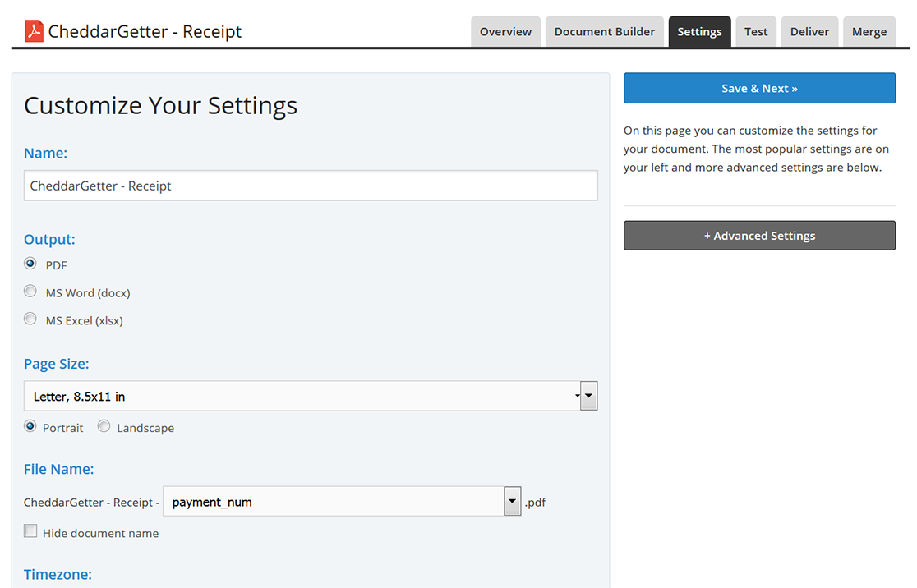Select the Settings tab
Viewport: 917px width, 588px height.
[x=699, y=32]
